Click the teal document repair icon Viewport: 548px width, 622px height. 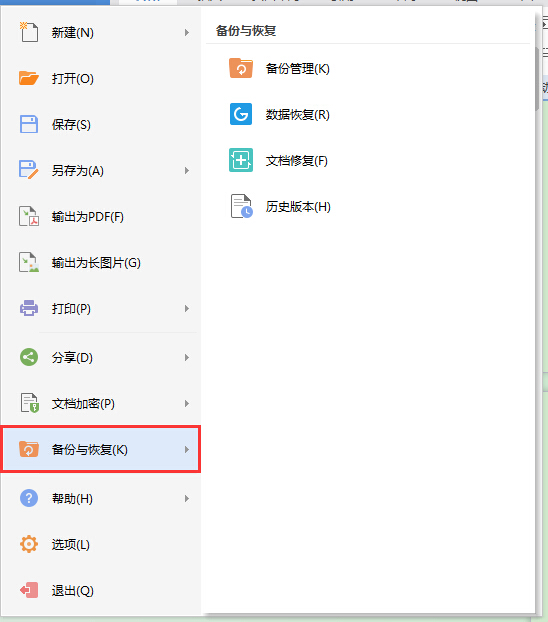(240, 160)
